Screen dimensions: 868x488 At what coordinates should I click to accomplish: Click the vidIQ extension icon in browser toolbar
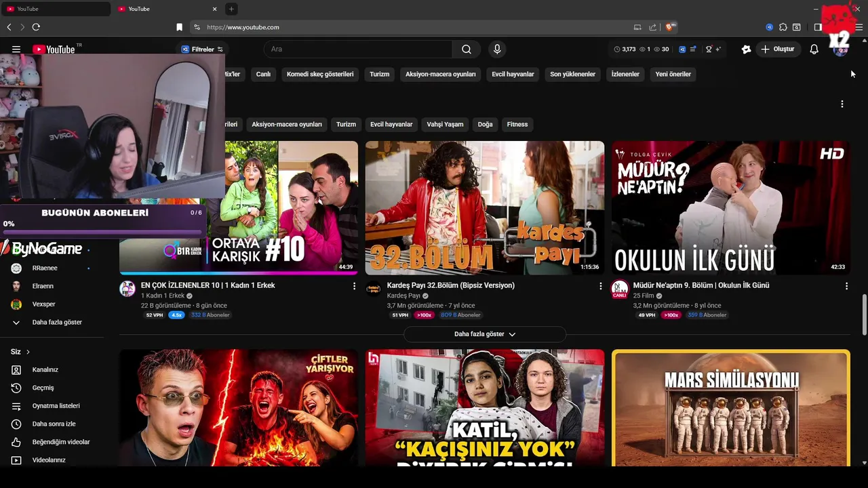pos(770,27)
